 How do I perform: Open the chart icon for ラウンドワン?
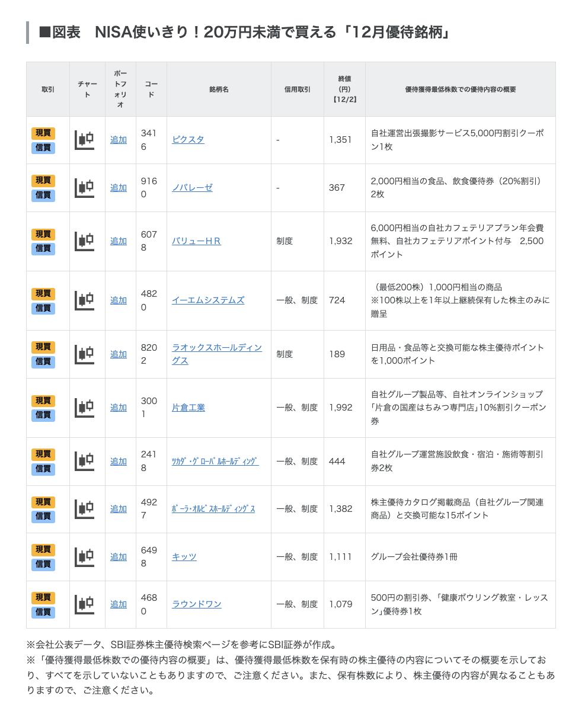click(85, 604)
